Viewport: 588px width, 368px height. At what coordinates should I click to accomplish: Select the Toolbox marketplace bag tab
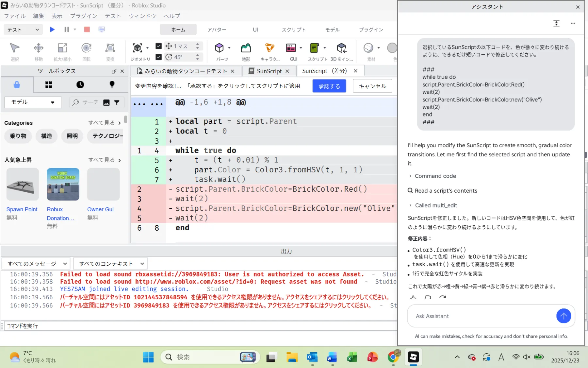click(x=17, y=85)
